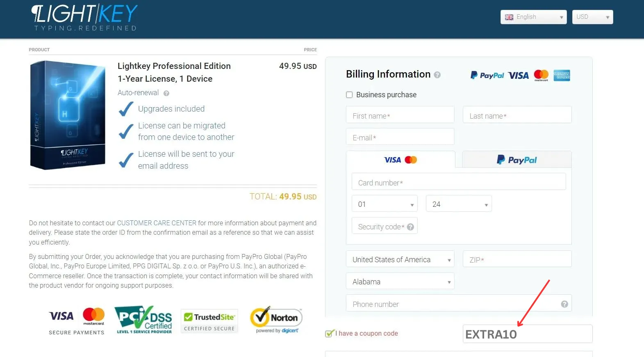Click the coupon code field with EXTRA10
Screen dimensions: 644x357
point(527,334)
